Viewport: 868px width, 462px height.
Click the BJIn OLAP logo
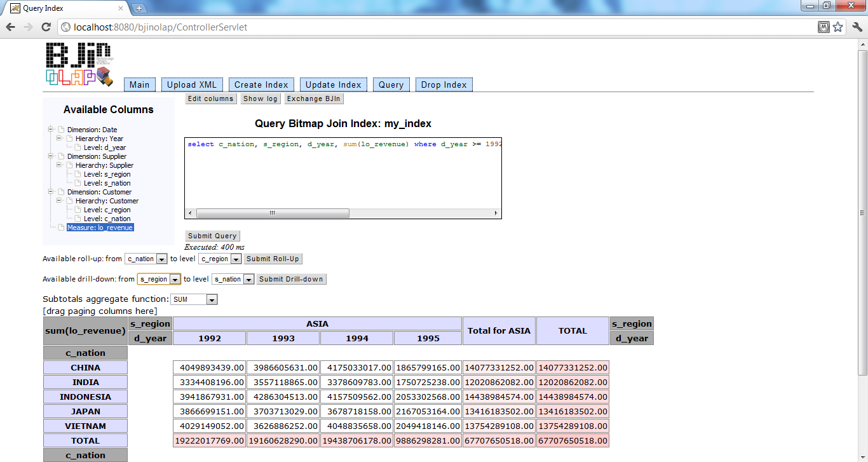point(79,64)
